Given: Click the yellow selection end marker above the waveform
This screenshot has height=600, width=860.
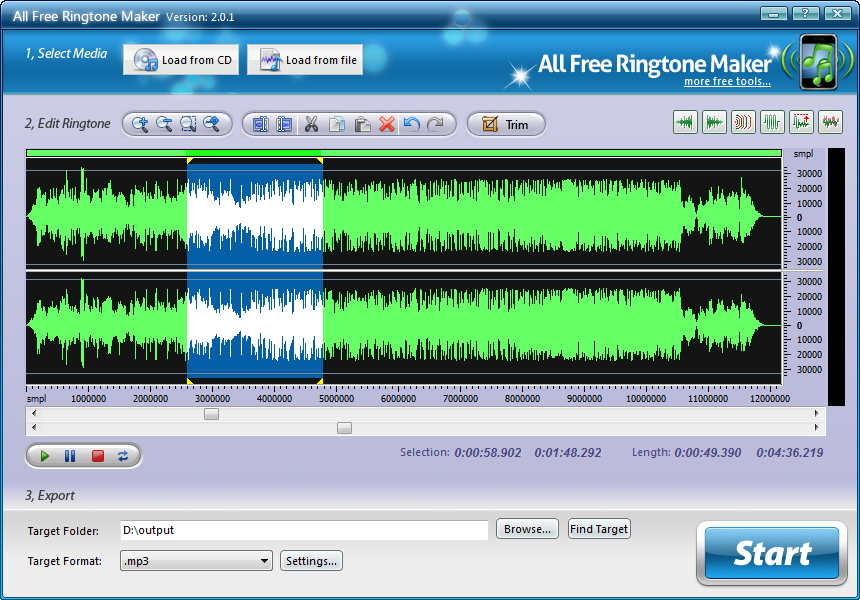Looking at the screenshot, I should (320, 161).
